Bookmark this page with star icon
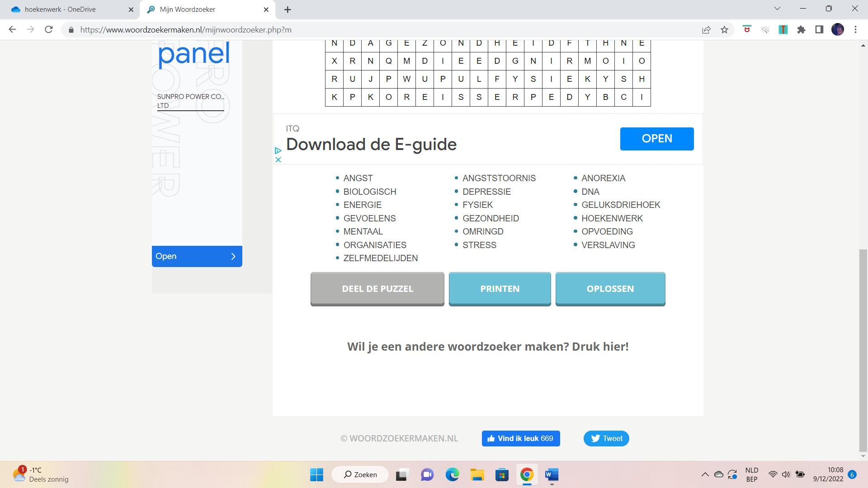The image size is (868, 488). pos(725,30)
